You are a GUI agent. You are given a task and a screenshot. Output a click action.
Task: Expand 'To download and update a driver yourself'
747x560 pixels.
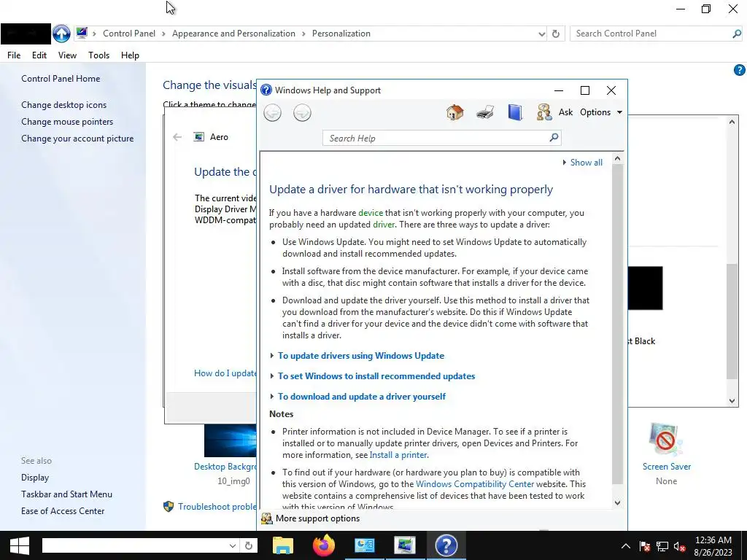pyautogui.click(x=362, y=397)
